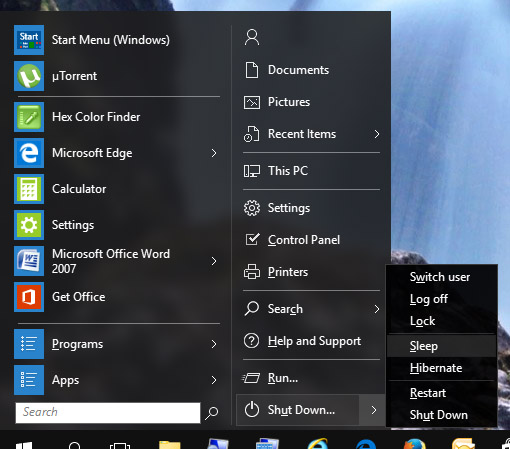This screenshot has width=510, height=449.
Task: Open File Explorer from the taskbar
Action: 170,445
